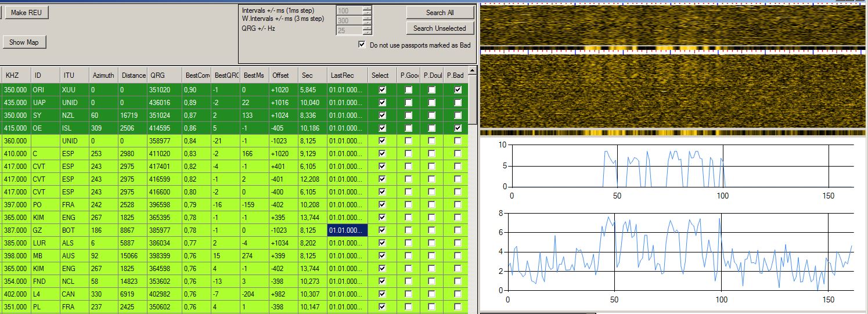Screen dimensions: 868x314
Task: Sort the table by KHZ column header
Action: click(x=12, y=75)
